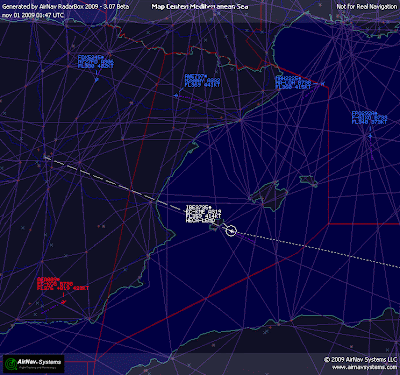Click the blue flight label reading FL389 441KT
The image size is (400, 375).
point(202,81)
